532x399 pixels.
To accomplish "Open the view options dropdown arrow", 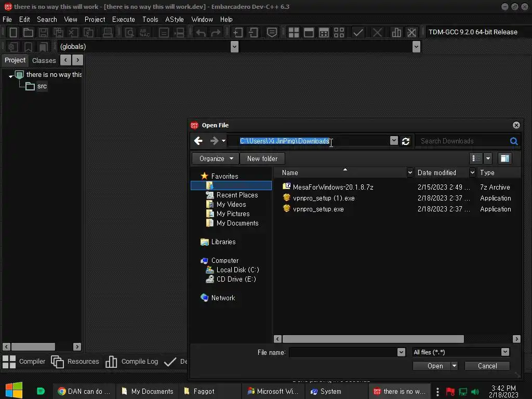I will pyautogui.click(x=488, y=158).
